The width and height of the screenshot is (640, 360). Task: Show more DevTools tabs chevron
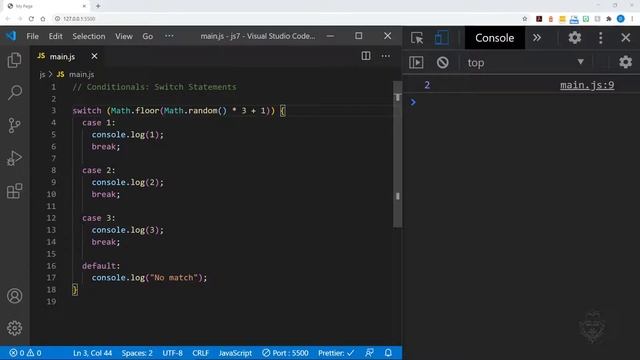coord(536,38)
